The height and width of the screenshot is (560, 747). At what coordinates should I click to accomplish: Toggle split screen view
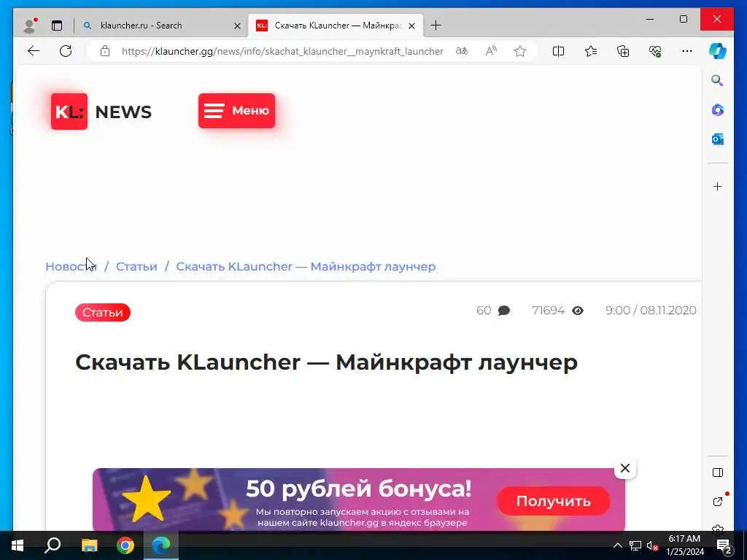tap(558, 51)
